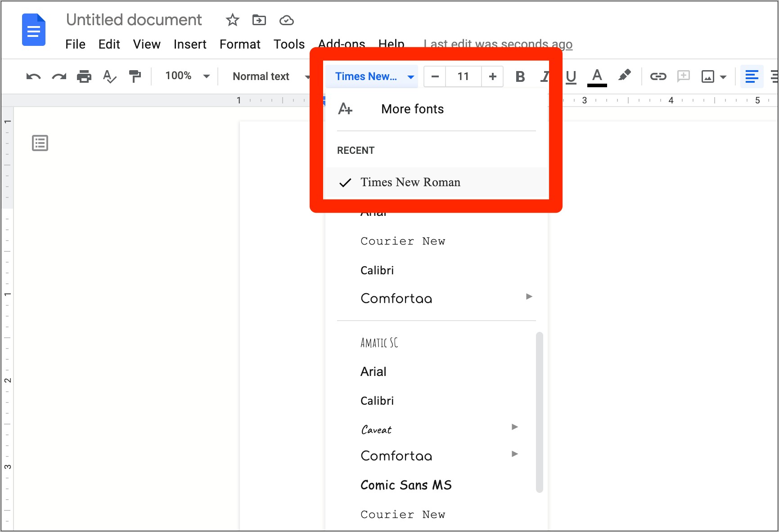Decrease font size with minus button

(x=435, y=76)
